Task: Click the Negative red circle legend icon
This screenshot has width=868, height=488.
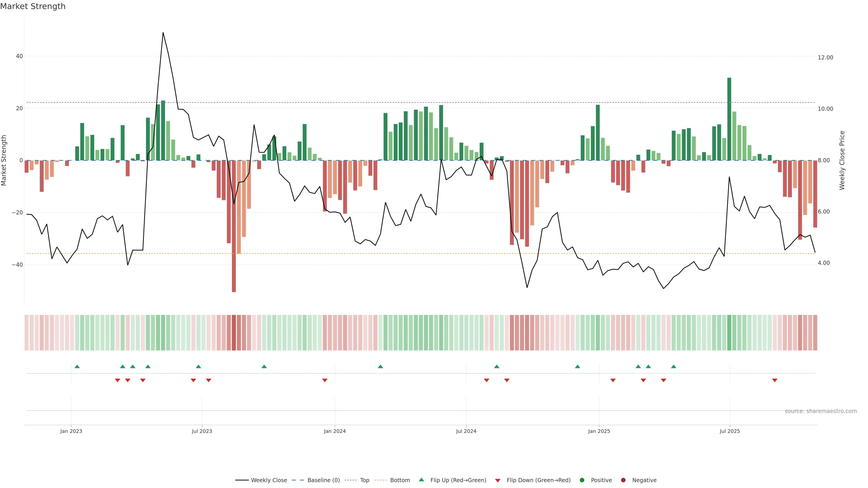Action: (623, 480)
